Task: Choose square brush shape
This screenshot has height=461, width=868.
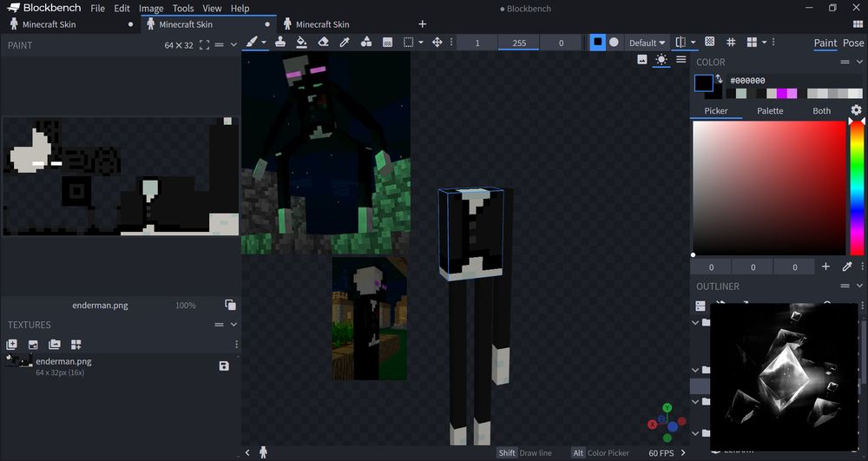Action: pyautogui.click(x=598, y=42)
